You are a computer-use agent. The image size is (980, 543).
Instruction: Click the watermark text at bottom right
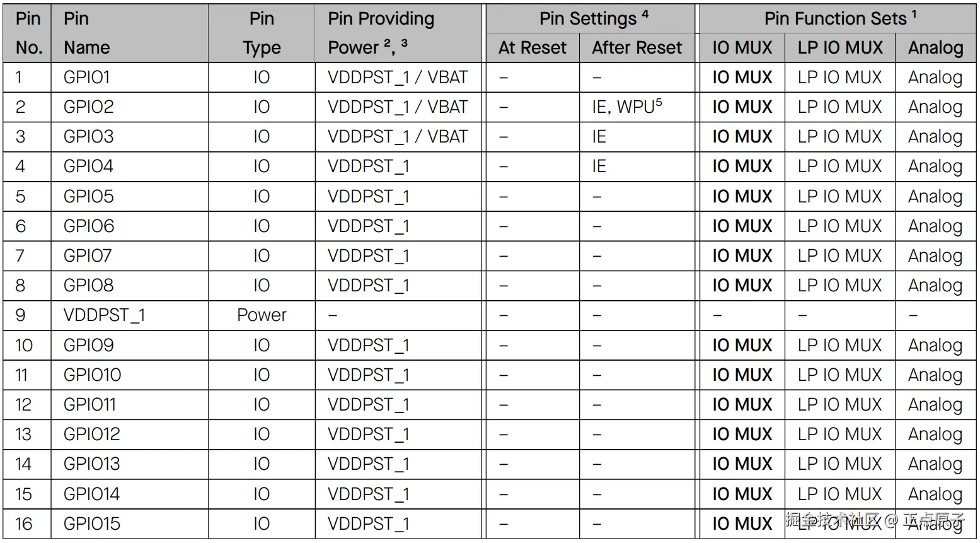pyautogui.click(x=875, y=520)
